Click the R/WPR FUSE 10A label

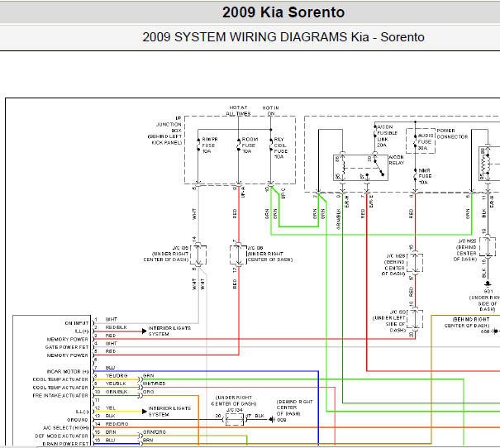coord(209,145)
